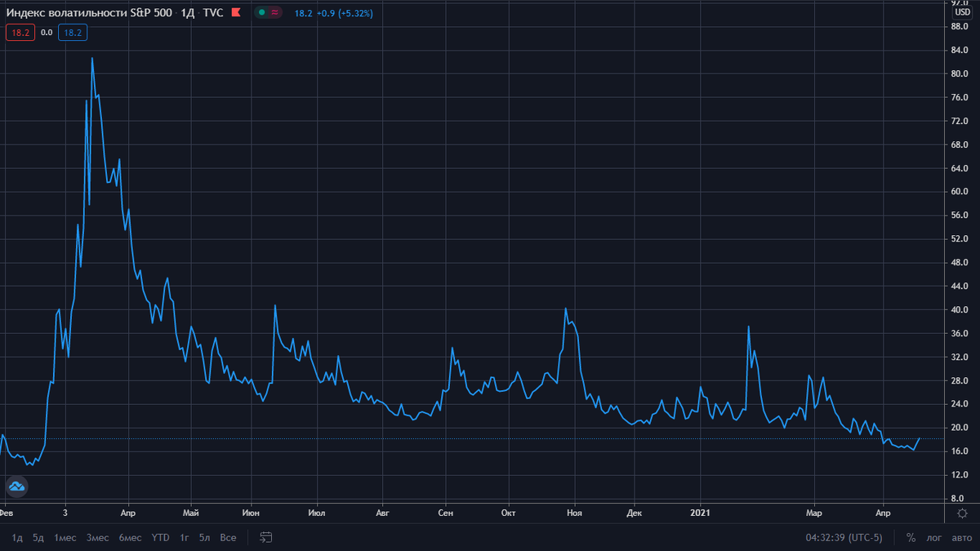The image size is (980, 551).
Task: Click the price change "+0.9 (+5.32%)"
Action: tap(343, 13)
